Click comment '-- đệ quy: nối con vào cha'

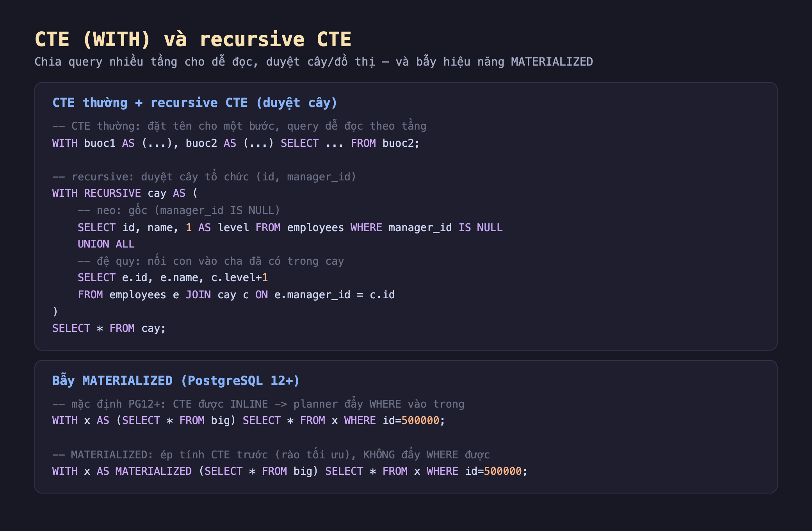pyautogui.click(x=211, y=261)
